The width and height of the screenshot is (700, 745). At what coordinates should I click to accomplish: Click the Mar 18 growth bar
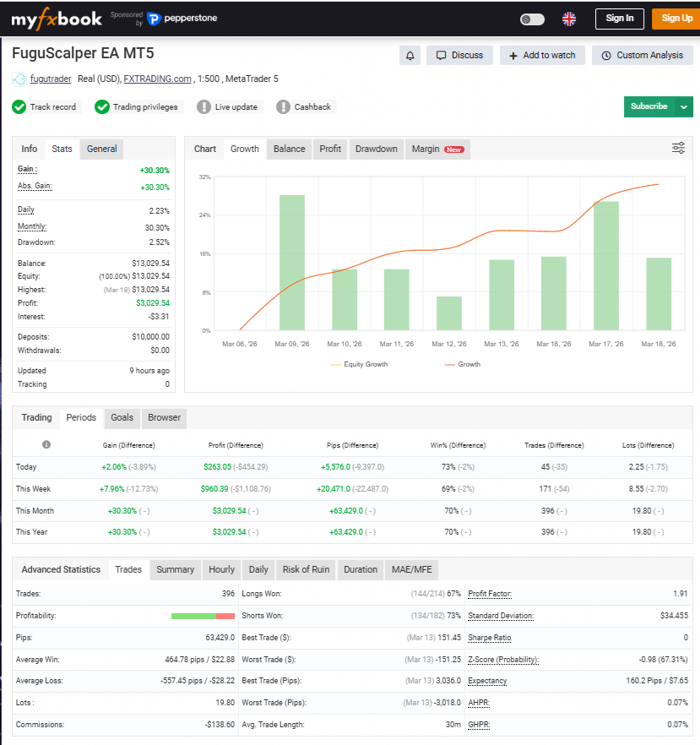pyautogui.click(x=659, y=294)
